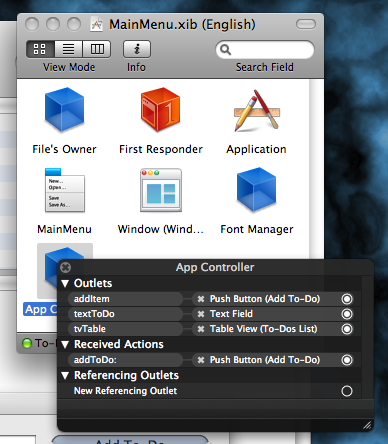The image size is (388, 444).
Task: Select the Font Manager cube icon
Action: pos(257,189)
